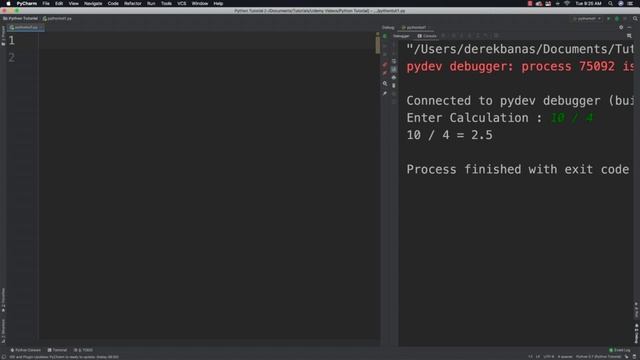Screen dimensions: 640x360
Task: Open the File menu
Action: pos(46,3)
